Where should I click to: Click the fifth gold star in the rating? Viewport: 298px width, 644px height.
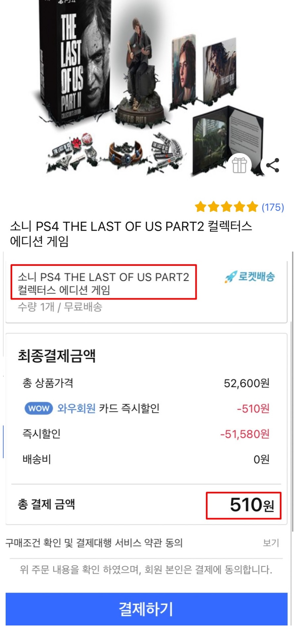point(252,207)
